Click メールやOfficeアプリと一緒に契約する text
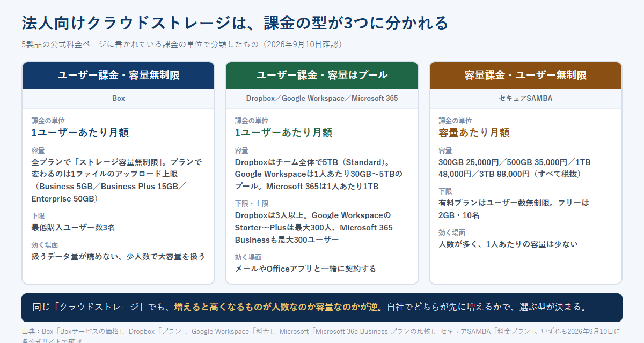The width and height of the screenshot is (644, 343). (x=305, y=269)
